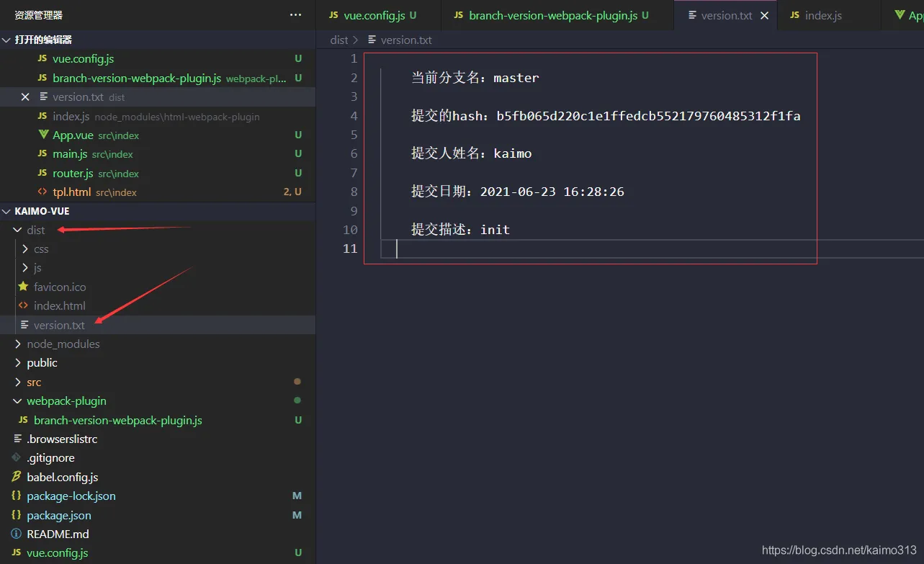Screen dimensions: 924x564
Task: Click the info icon of README.md
Action: coord(16,534)
